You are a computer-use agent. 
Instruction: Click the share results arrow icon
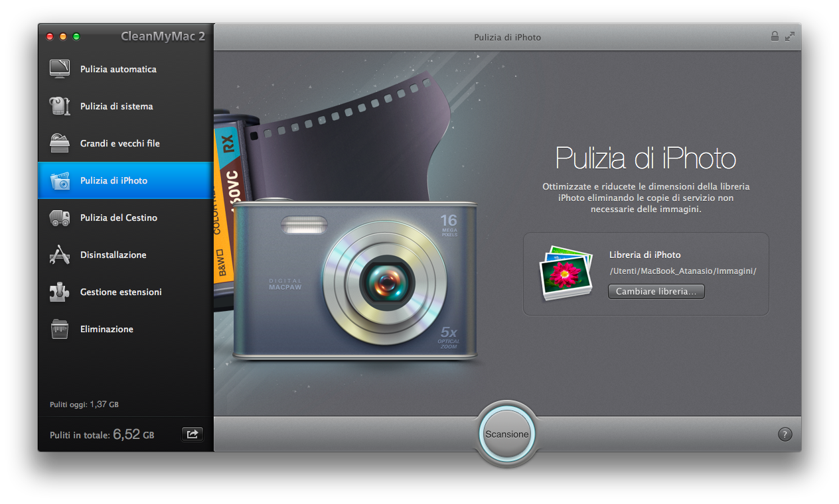192,434
